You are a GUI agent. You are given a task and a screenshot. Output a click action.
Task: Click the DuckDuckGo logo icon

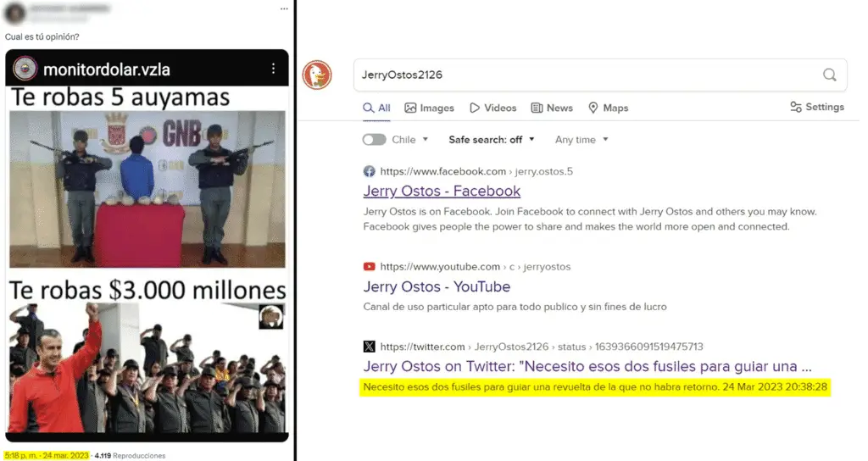(317, 75)
